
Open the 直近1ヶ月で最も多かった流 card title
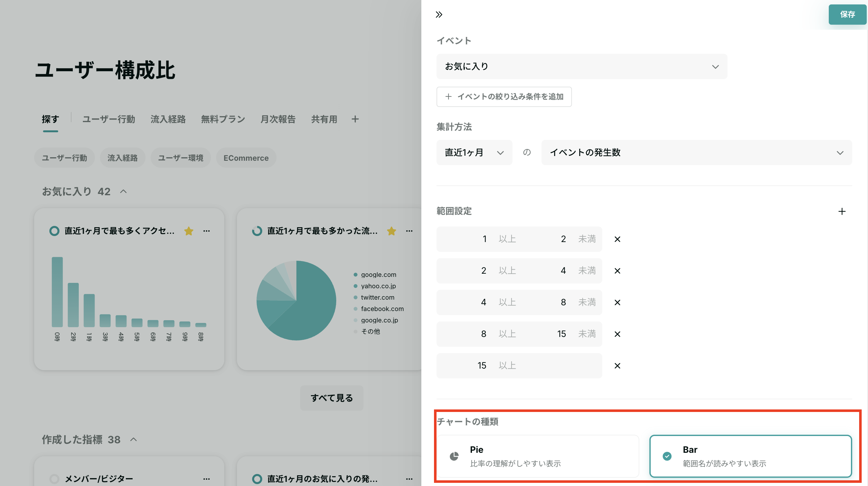point(322,231)
